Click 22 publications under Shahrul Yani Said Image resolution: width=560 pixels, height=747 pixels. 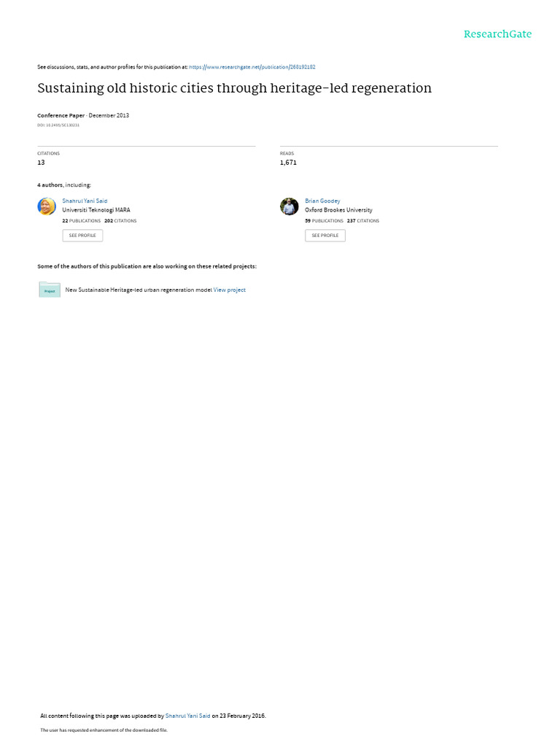[x=82, y=221]
